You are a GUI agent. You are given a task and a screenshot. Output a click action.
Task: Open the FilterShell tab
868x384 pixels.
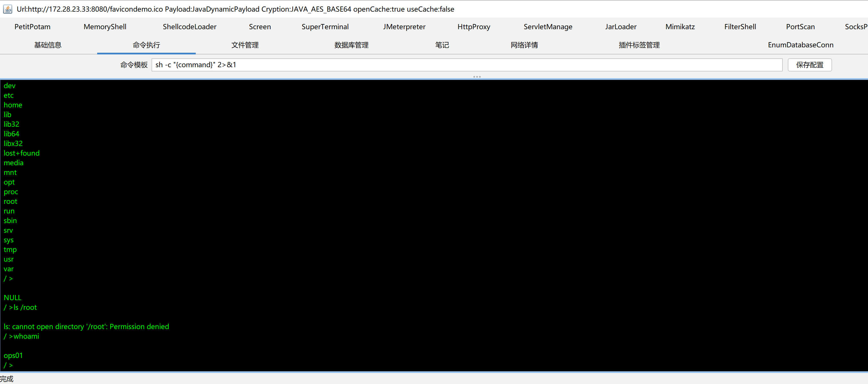pyautogui.click(x=740, y=27)
